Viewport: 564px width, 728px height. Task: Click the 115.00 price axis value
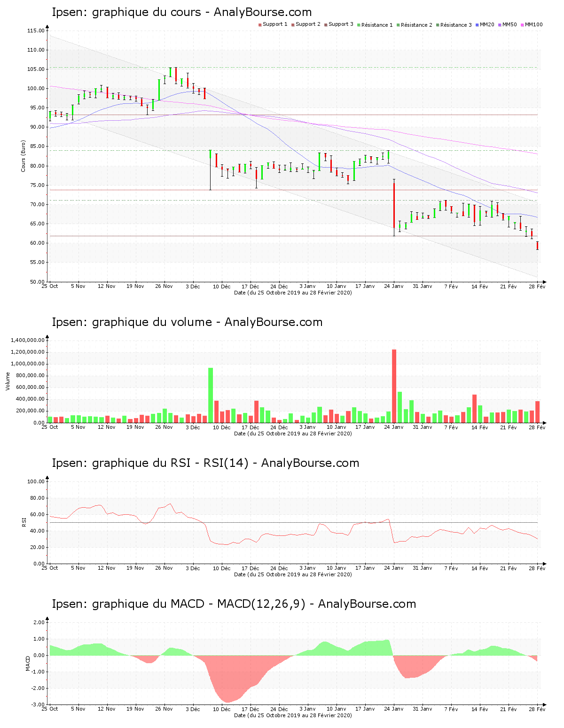(36, 31)
